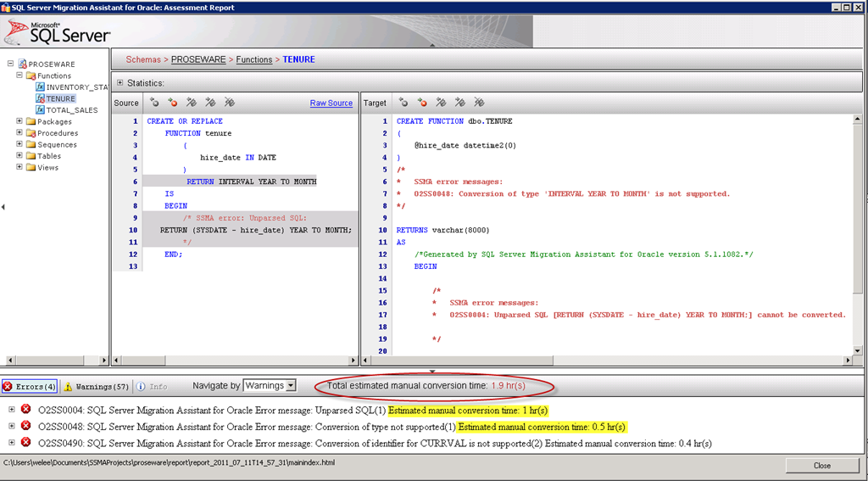This screenshot has height=481, width=868.
Task: Switch to the Info tab
Action: coord(152,387)
